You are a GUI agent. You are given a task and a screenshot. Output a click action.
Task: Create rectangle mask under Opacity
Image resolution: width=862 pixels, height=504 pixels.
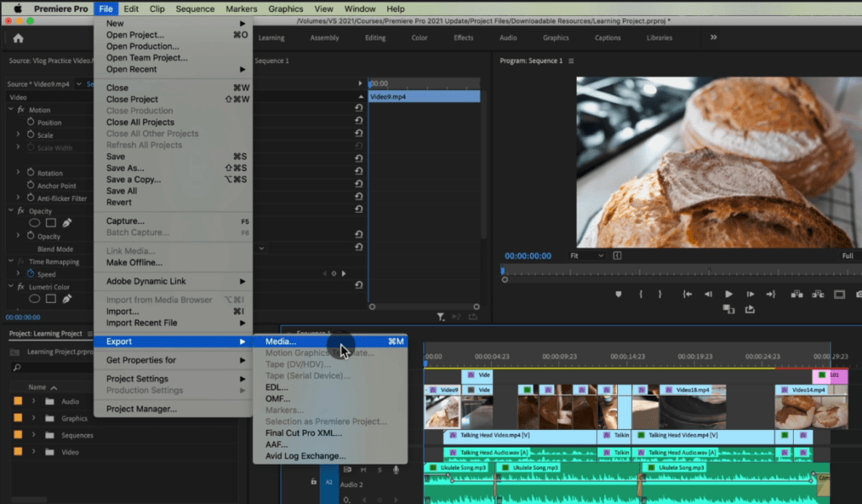[x=51, y=223]
